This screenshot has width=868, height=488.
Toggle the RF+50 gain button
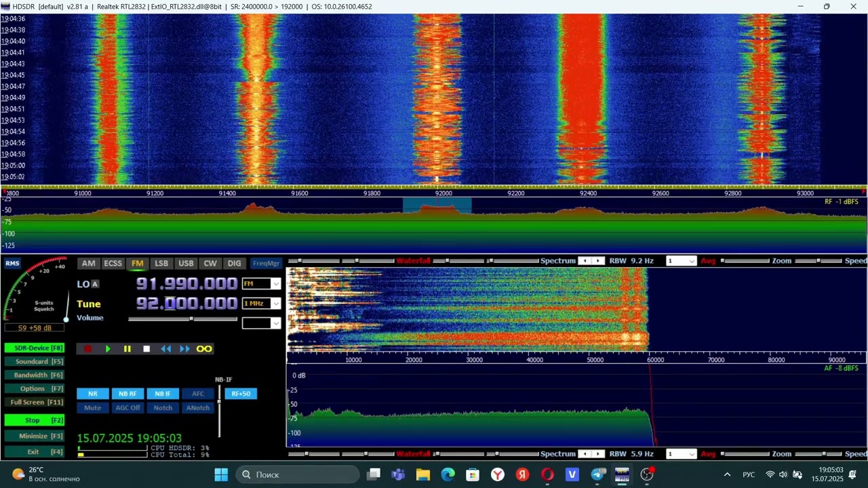coord(241,393)
